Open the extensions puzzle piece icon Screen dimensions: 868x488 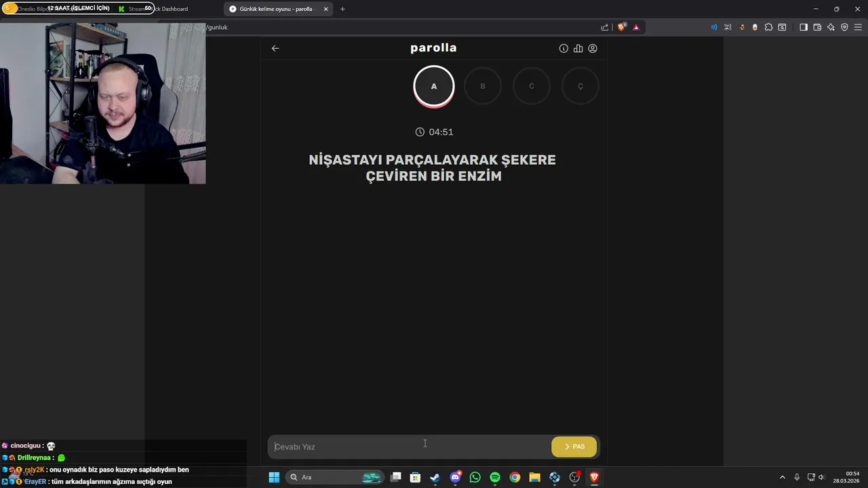tap(768, 27)
